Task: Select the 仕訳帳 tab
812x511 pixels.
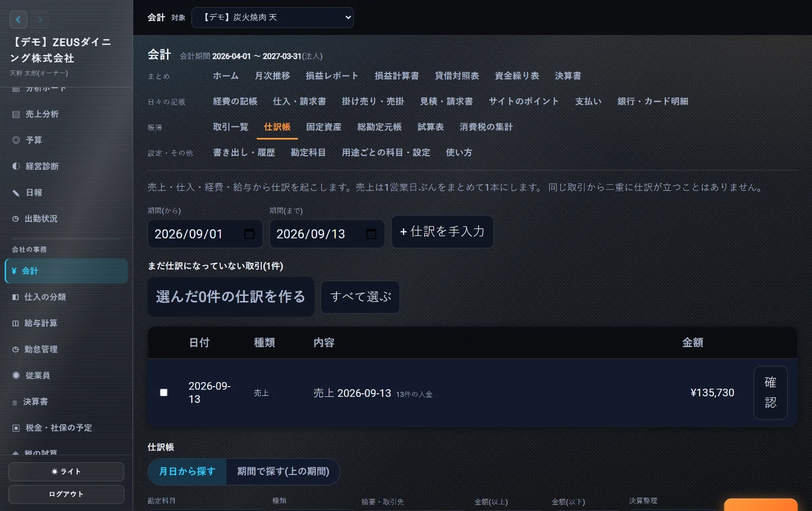Action: [x=277, y=127]
